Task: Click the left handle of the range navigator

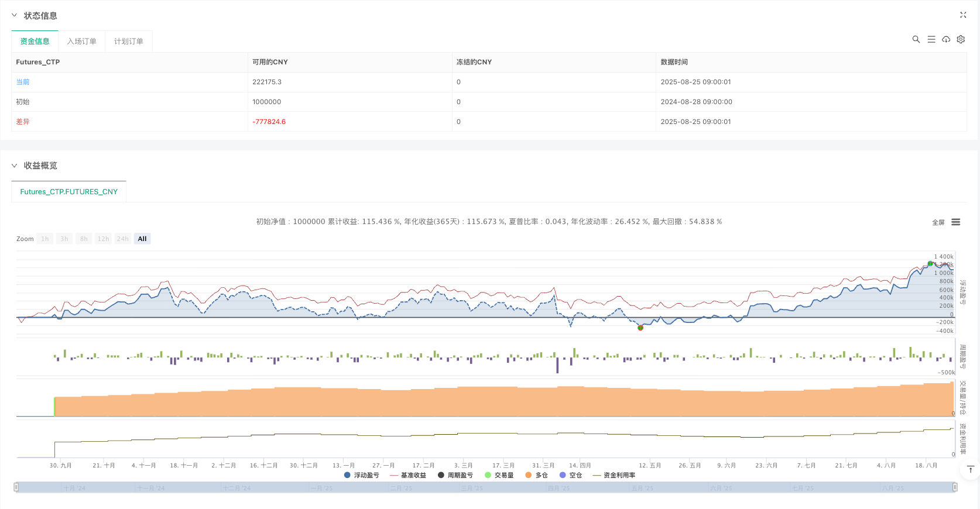Action: [x=16, y=487]
